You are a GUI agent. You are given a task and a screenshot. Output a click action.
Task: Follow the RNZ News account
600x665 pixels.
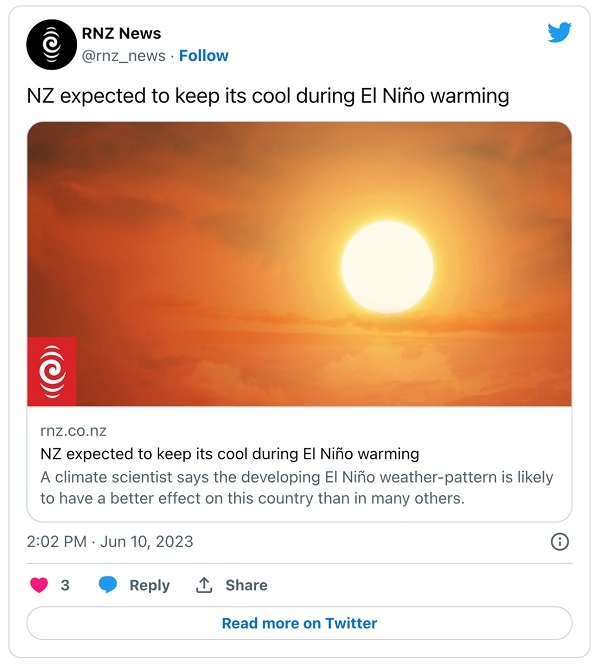pos(204,56)
